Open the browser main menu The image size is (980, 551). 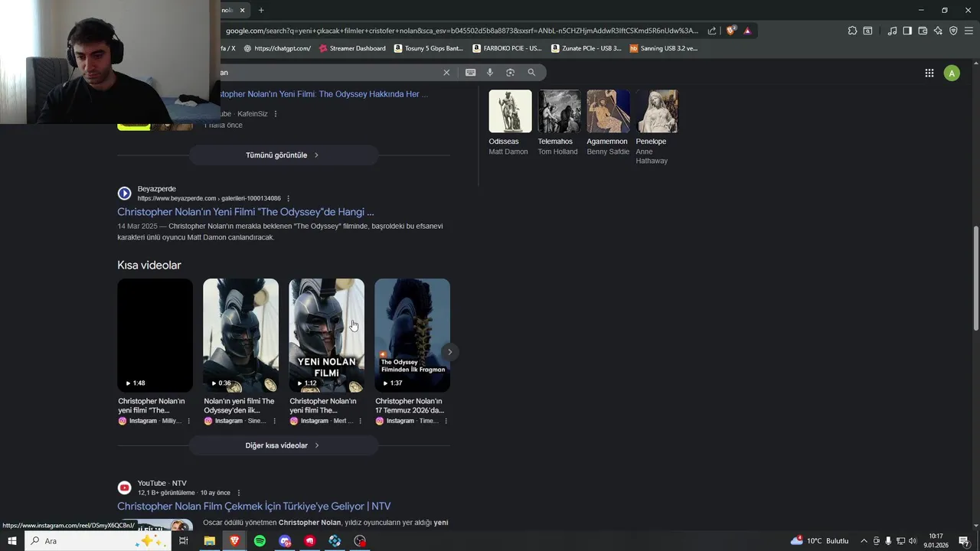pyautogui.click(x=969, y=31)
